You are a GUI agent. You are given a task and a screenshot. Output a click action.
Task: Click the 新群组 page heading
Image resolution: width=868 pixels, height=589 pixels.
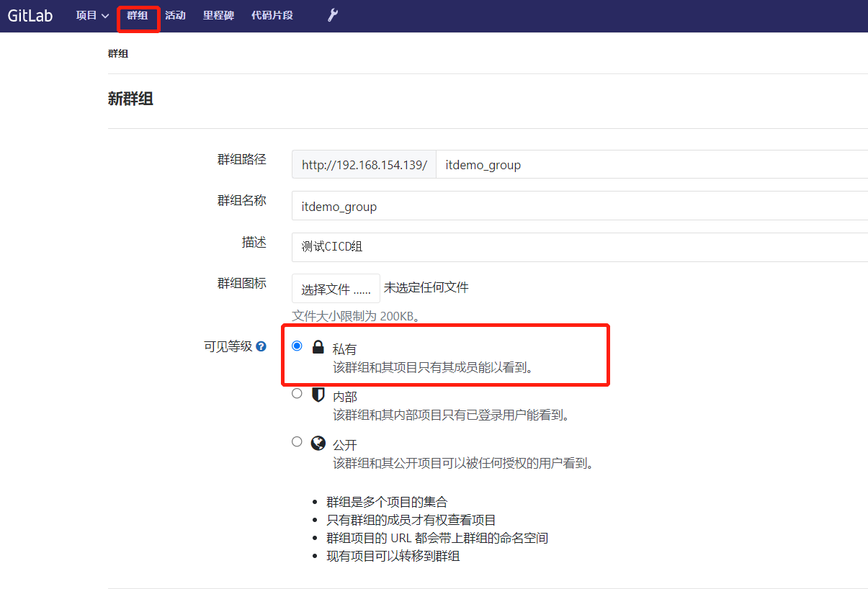(130, 99)
